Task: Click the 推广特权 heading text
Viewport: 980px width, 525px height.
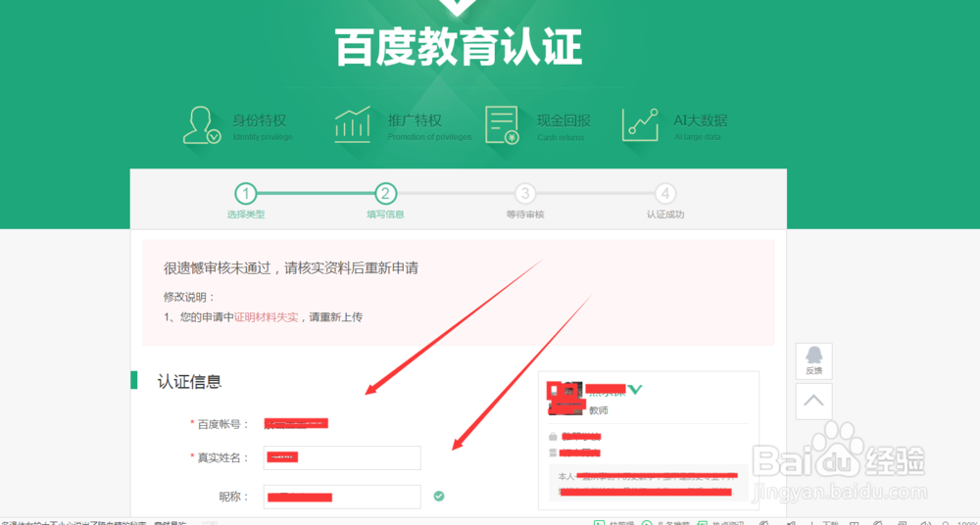Action: (x=415, y=120)
